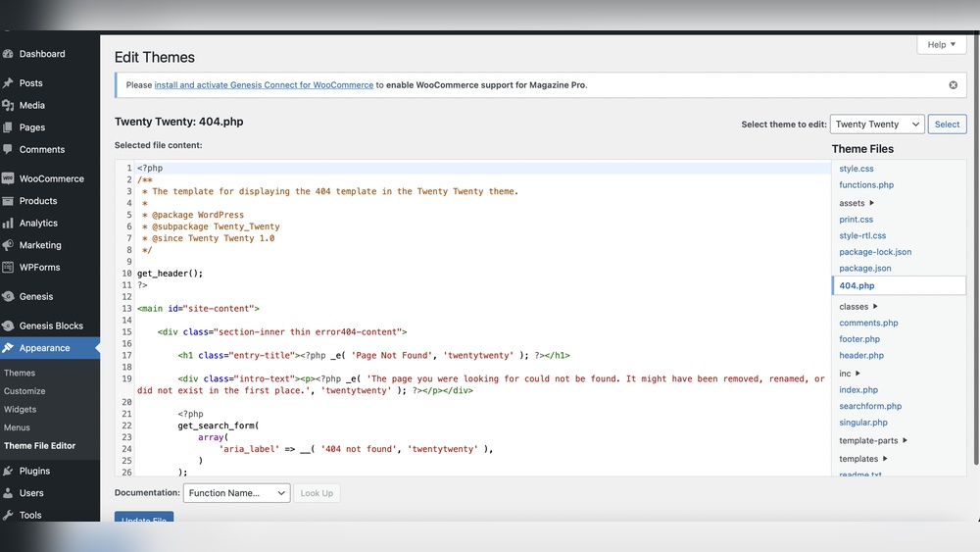Click the Appearance paintbrush icon
980x552 pixels.
click(x=8, y=348)
